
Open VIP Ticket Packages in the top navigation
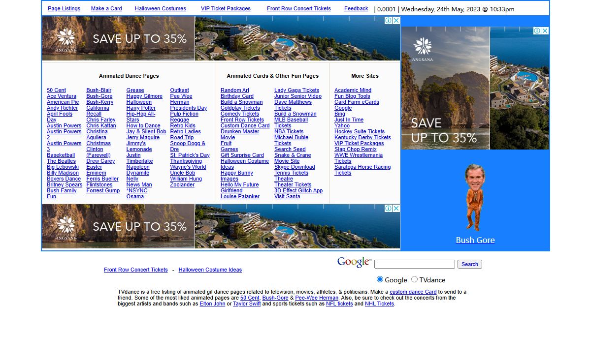[x=226, y=8]
